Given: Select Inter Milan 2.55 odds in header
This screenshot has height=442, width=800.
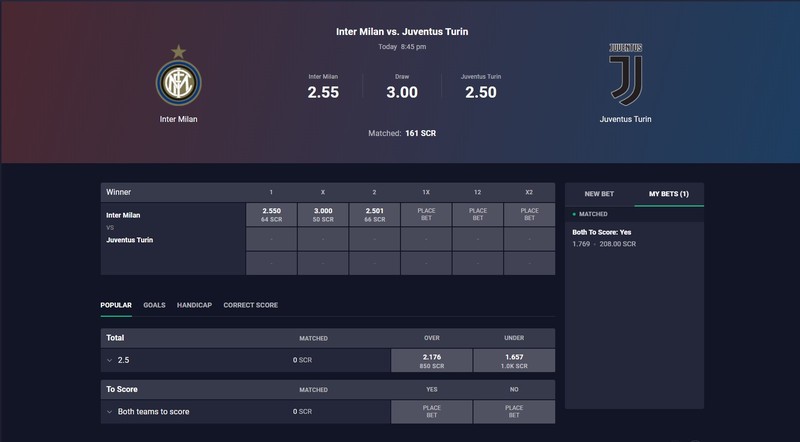Looking at the screenshot, I should tap(323, 87).
